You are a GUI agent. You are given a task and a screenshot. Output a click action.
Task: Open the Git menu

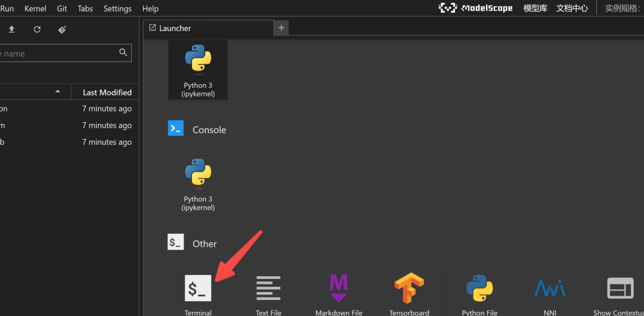click(62, 8)
